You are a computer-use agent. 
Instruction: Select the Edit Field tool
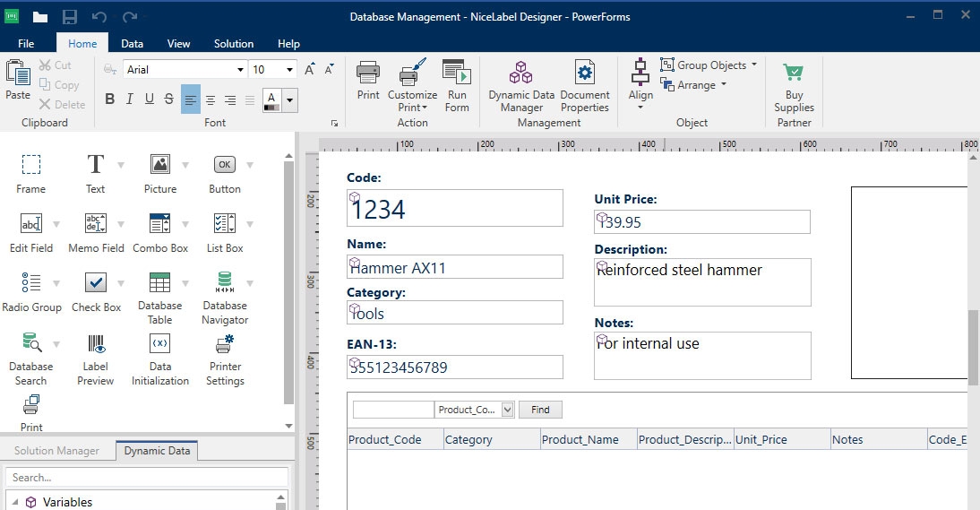pos(30,232)
